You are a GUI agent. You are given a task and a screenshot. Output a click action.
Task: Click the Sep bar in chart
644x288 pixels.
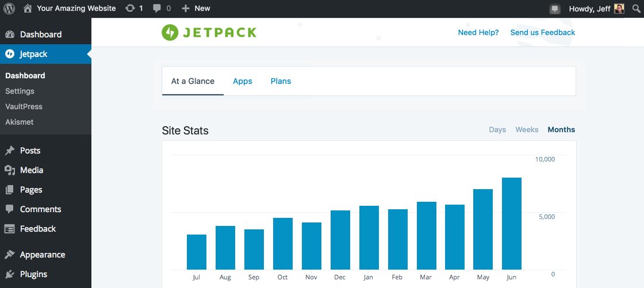(254, 249)
